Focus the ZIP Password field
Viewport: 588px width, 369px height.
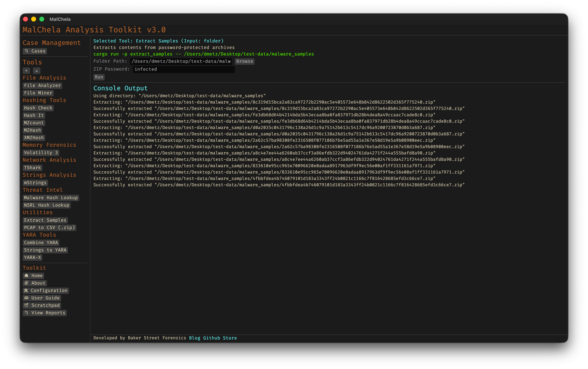point(184,69)
